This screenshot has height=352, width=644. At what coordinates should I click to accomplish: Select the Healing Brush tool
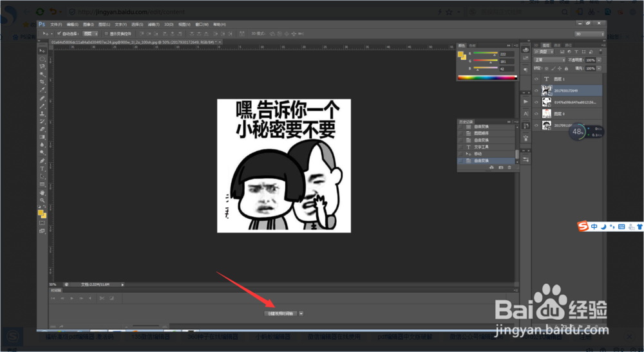(43, 98)
